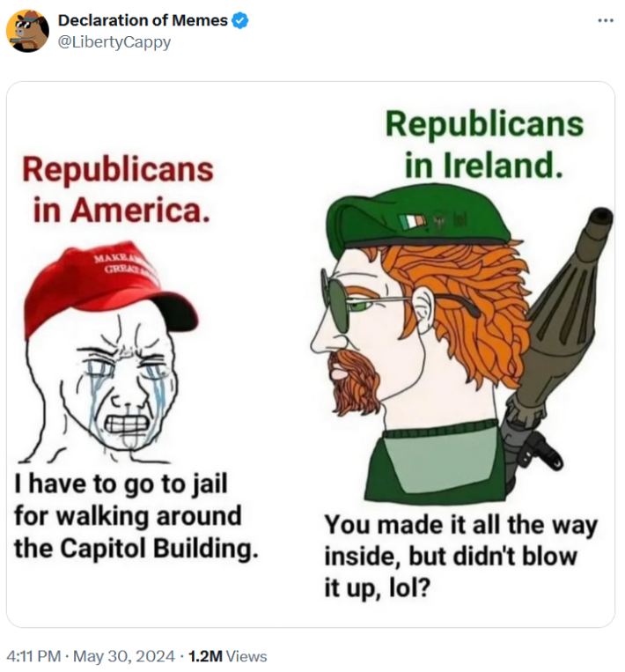Click the "Republicans in America." heading
The image size is (625, 672).
118,189
